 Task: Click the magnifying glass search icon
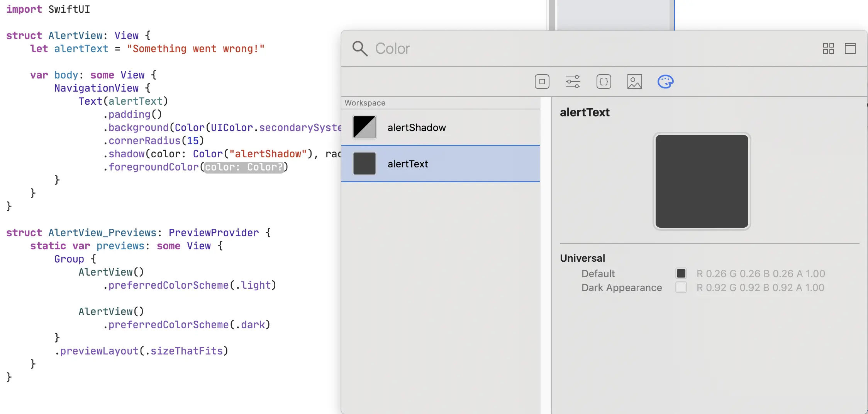(359, 49)
